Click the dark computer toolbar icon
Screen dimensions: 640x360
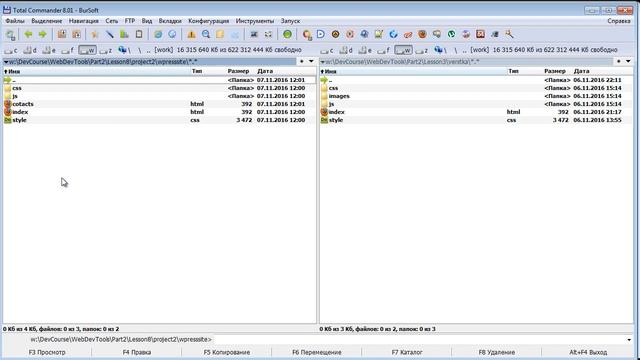click(495, 34)
